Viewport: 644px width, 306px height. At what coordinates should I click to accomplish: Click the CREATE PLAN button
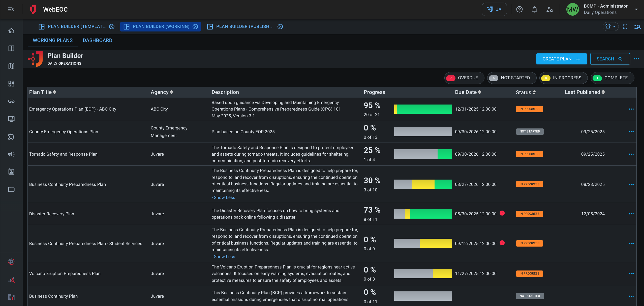coord(562,59)
